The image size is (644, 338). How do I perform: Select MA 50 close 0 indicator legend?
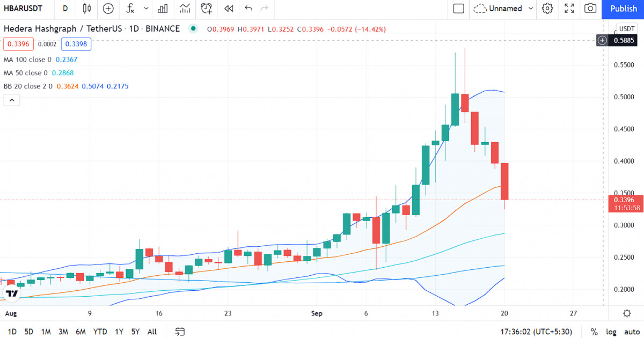25,73
